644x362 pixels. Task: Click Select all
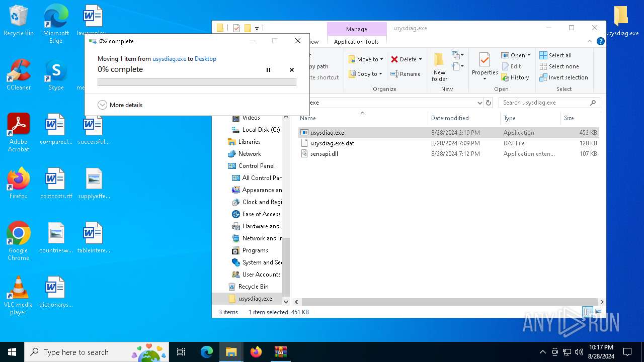(x=555, y=55)
